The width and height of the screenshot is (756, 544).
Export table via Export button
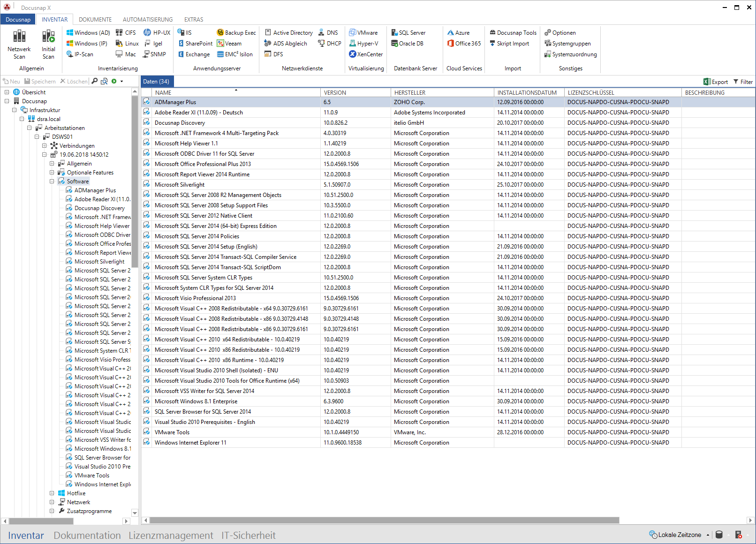pyautogui.click(x=716, y=82)
